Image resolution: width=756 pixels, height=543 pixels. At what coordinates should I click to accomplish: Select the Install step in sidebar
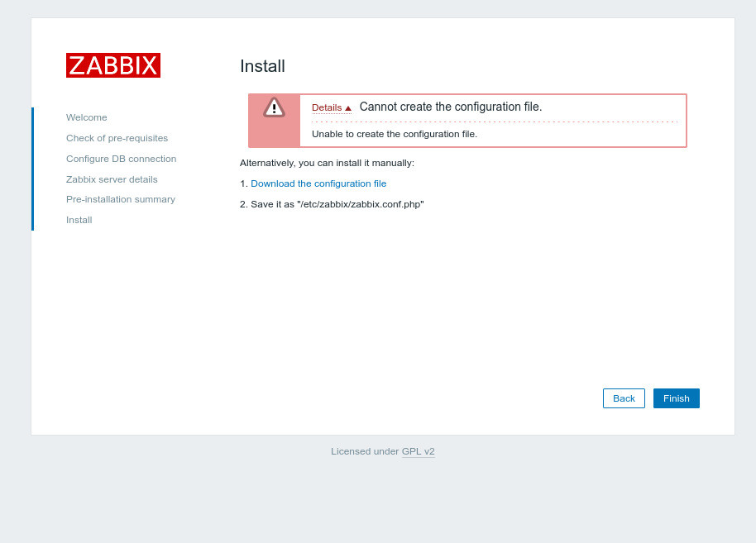click(79, 220)
